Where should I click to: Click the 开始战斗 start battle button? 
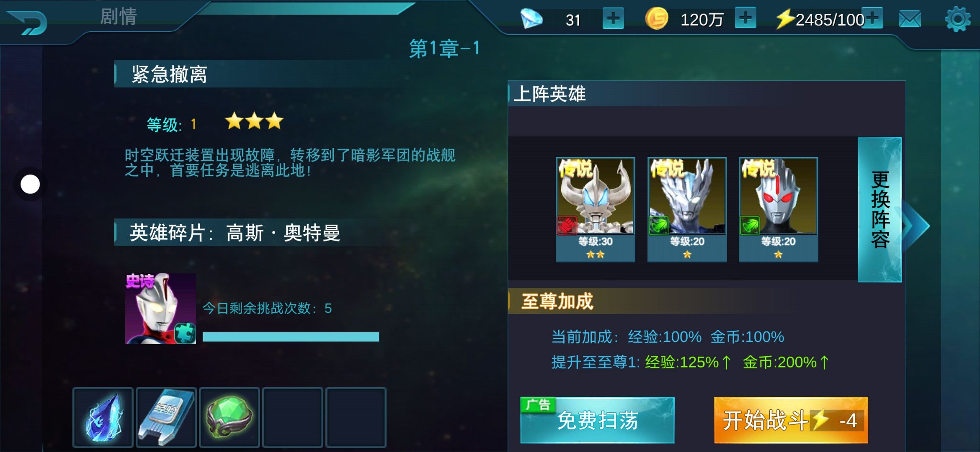(791, 420)
